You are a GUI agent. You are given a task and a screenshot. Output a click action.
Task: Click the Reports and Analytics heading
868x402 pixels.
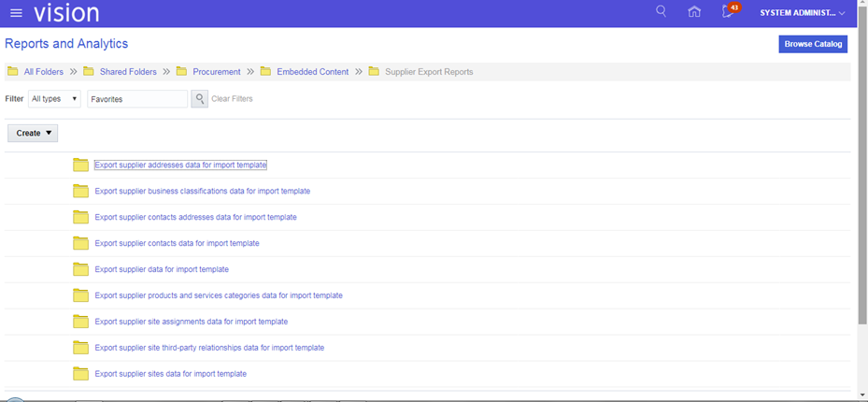tap(66, 44)
